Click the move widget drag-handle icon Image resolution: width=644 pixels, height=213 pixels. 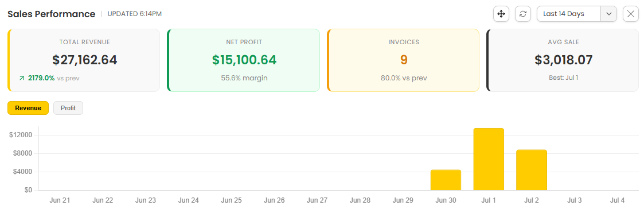coord(501,14)
